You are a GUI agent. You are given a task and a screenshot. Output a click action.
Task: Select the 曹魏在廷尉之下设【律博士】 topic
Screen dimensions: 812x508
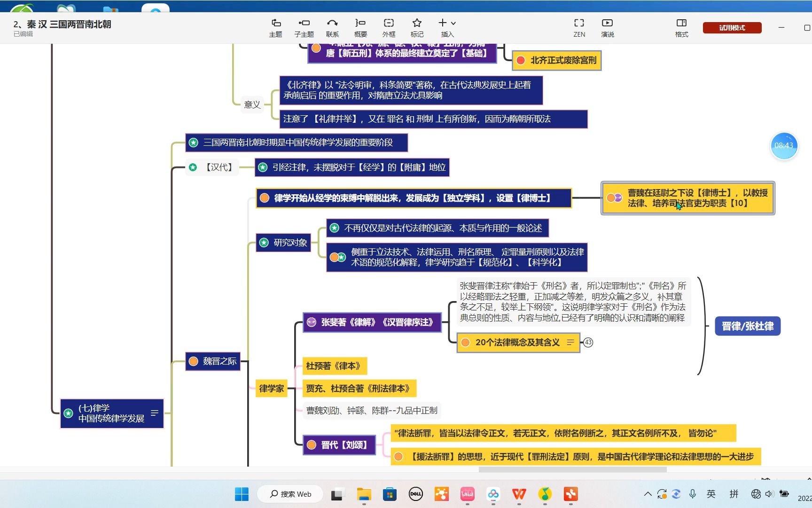(x=688, y=198)
